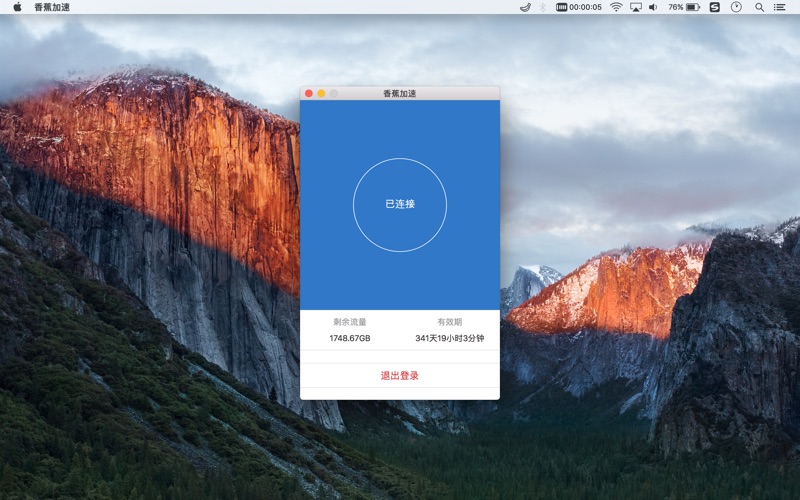Open the Wi-Fi status menu
Viewport: 800px width, 500px height.
(616, 7)
